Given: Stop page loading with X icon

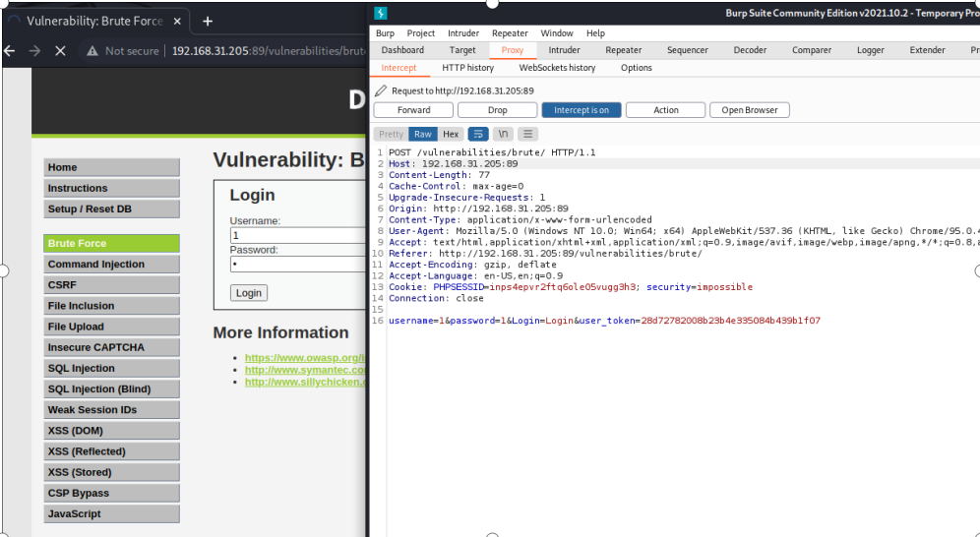Looking at the screenshot, I should [x=60, y=51].
